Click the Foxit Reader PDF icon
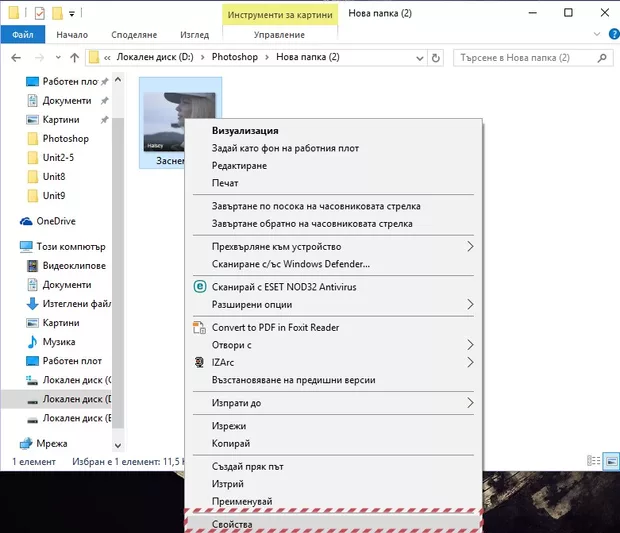 pyautogui.click(x=199, y=327)
